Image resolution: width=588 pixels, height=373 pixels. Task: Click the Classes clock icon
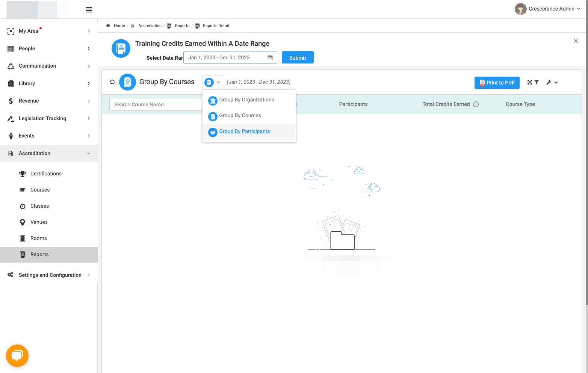tap(23, 206)
